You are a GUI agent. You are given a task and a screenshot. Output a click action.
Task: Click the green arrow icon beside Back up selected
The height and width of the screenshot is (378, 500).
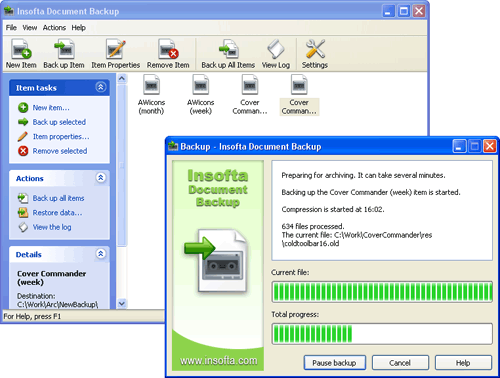pyautogui.click(x=23, y=122)
